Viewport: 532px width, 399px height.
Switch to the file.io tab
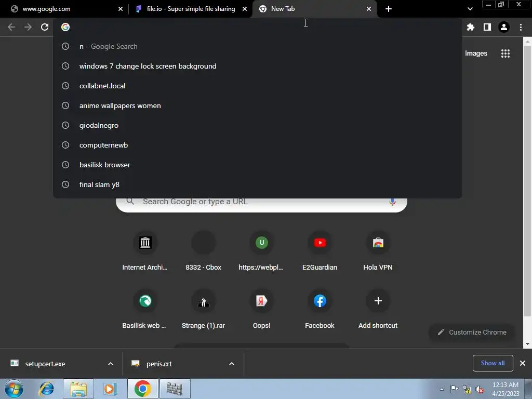click(x=190, y=9)
